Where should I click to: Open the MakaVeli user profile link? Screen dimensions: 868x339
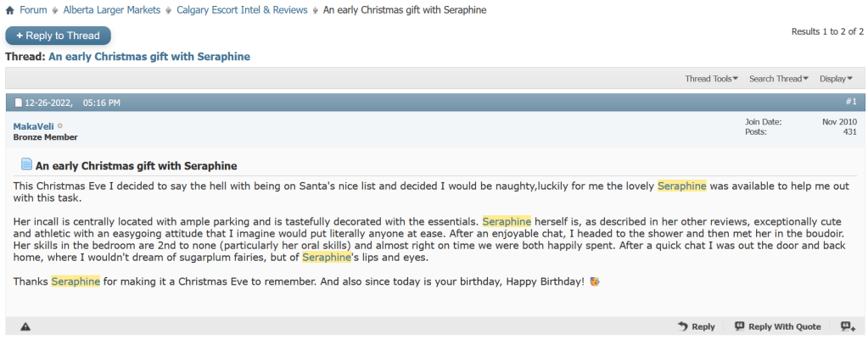(x=33, y=126)
